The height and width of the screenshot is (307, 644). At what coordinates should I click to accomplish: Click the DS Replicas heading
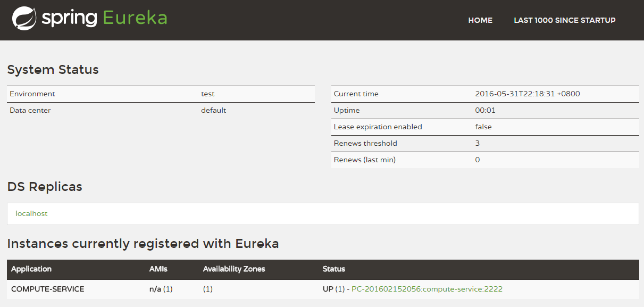click(x=45, y=187)
